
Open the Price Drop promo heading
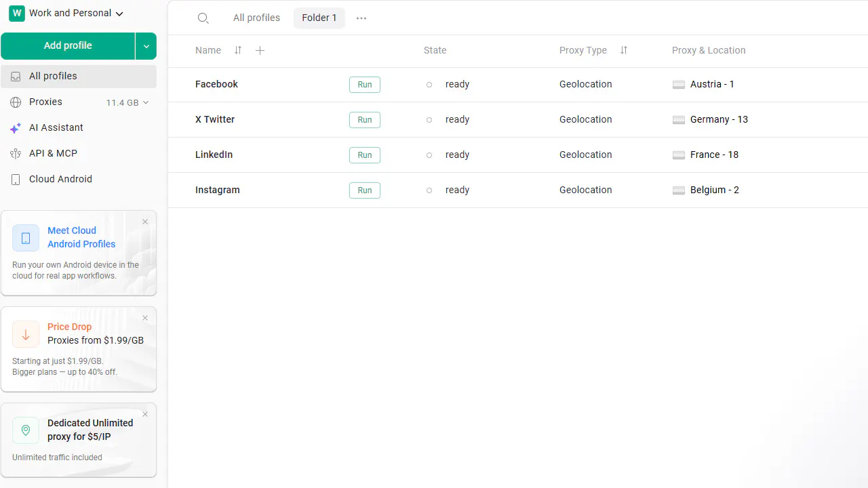(69, 327)
